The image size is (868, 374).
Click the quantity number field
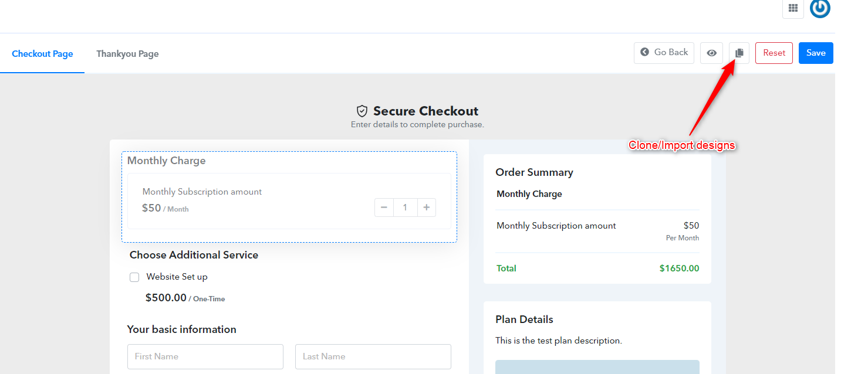405,208
